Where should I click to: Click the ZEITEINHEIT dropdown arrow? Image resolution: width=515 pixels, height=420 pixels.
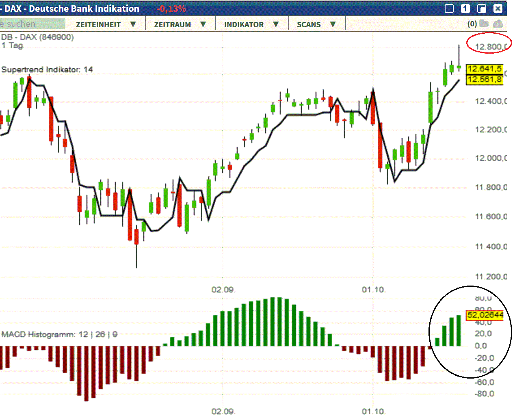pyautogui.click(x=133, y=24)
